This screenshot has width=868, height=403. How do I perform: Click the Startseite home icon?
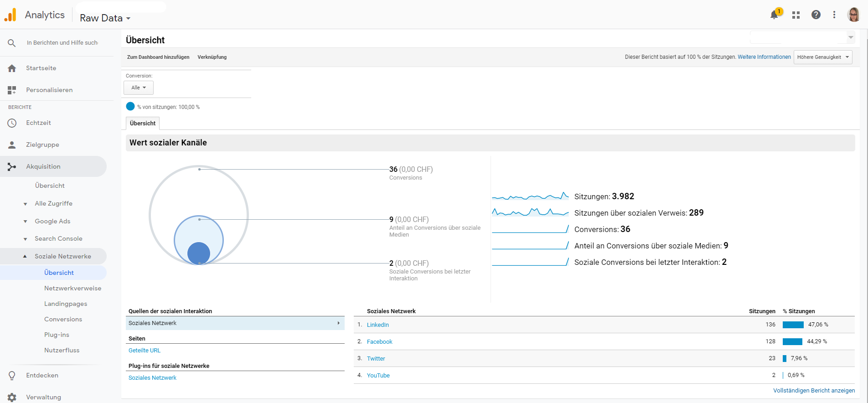pyautogui.click(x=12, y=68)
